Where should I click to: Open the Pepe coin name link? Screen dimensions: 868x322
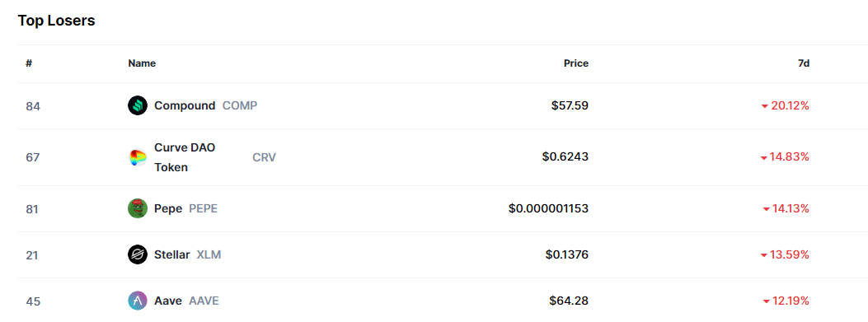(x=168, y=208)
